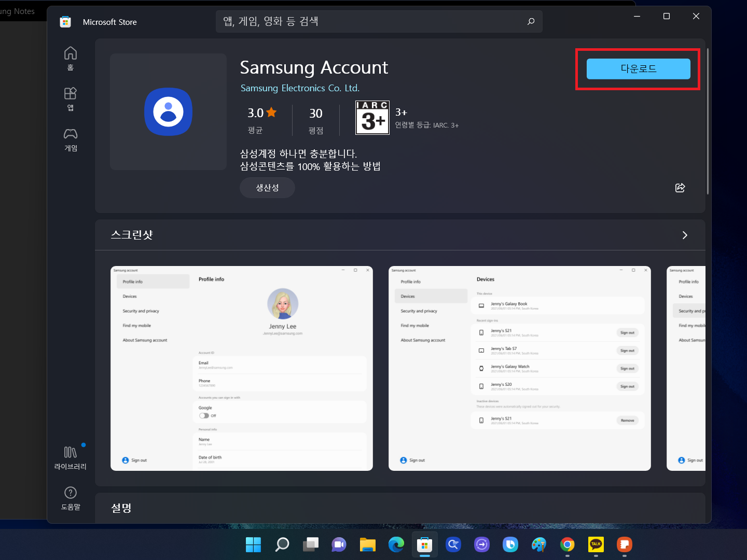Open the Library (라이브러리) in sidebar
The image size is (747, 560).
[x=71, y=458]
